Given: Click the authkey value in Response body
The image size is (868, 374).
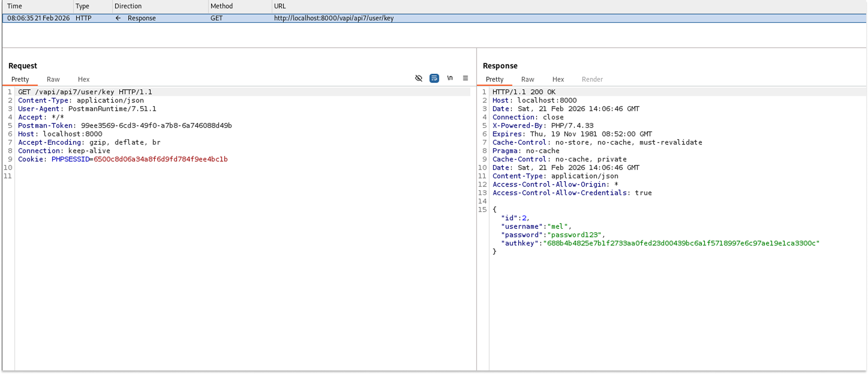Looking at the screenshot, I should click(x=681, y=243).
